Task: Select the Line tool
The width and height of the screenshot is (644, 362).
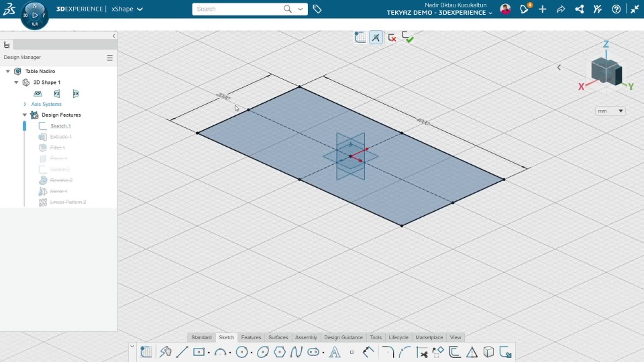Action: (182, 352)
